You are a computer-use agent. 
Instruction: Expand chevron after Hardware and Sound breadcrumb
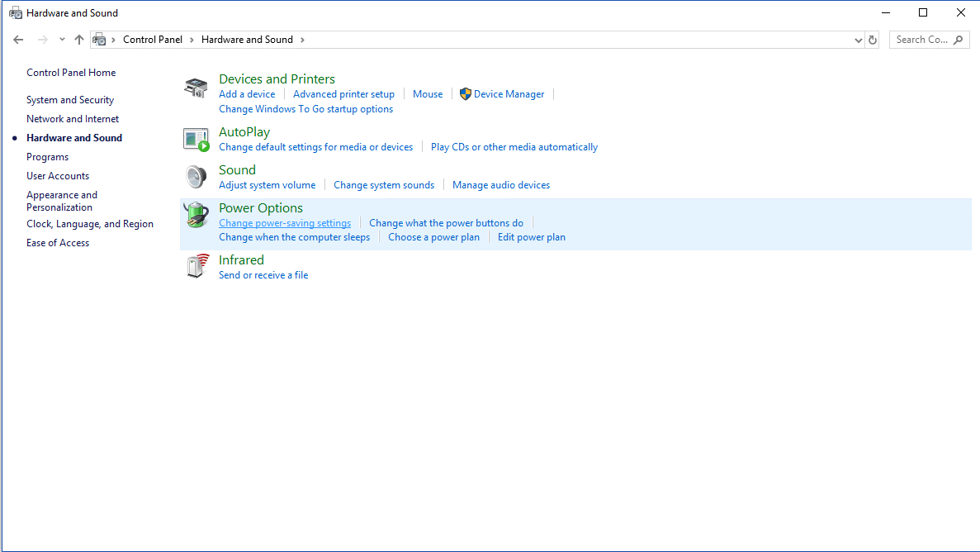pyautogui.click(x=302, y=40)
